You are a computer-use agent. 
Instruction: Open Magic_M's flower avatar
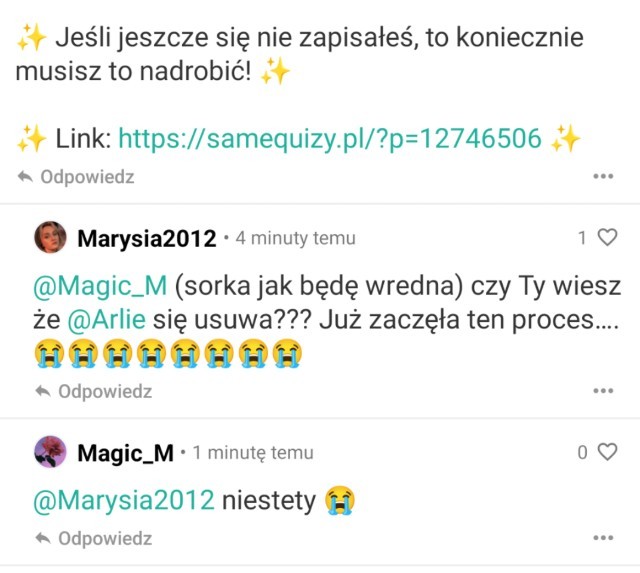(50, 452)
